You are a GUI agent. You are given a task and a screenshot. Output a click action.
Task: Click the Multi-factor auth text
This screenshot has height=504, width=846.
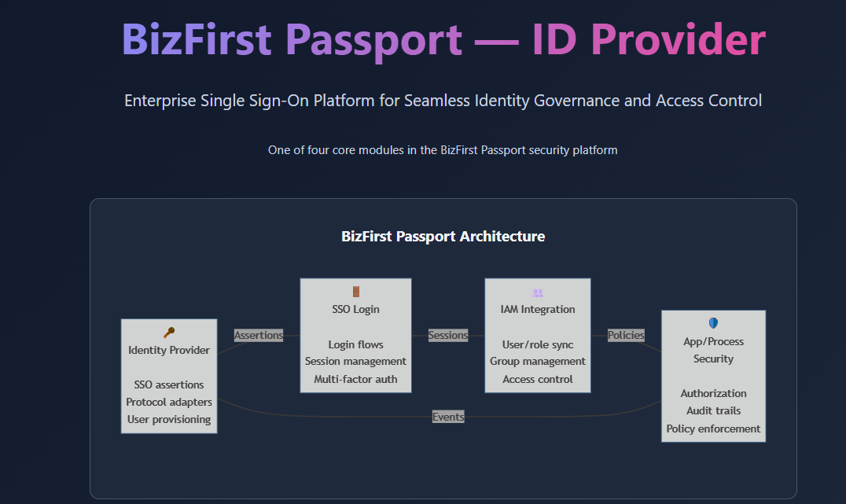[x=355, y=379]
